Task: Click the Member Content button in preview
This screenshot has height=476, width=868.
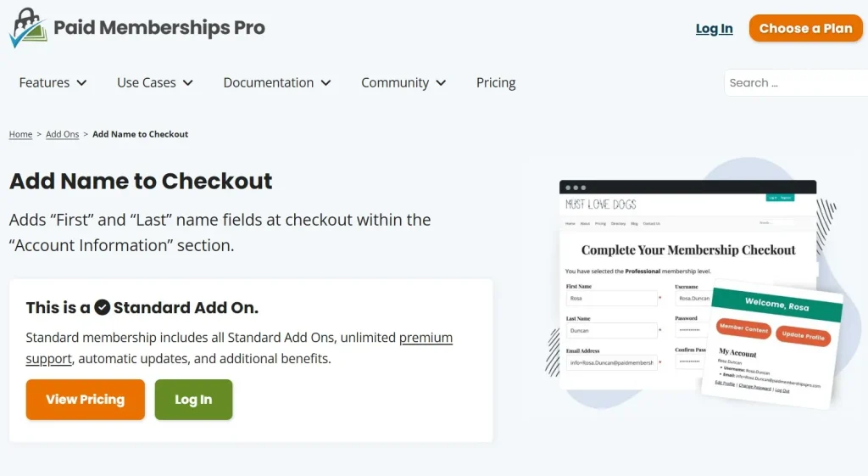Action: (x=743, y=328)
